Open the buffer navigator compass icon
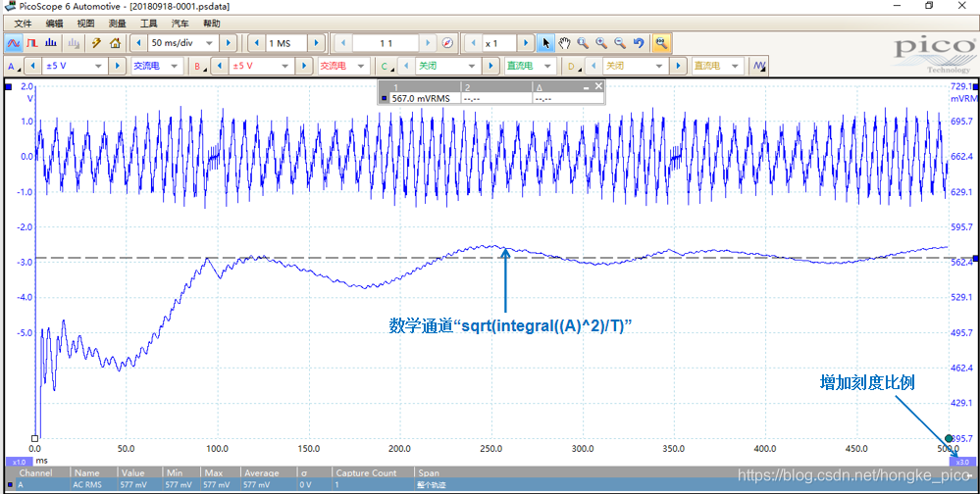The image size is (980, 494). coord(447,43)
